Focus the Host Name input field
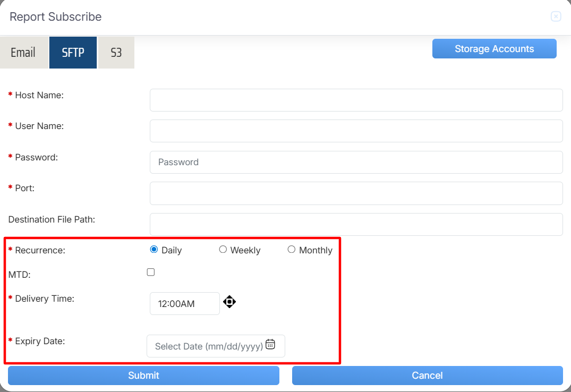571x392 pixels. [x=356, y=100]
